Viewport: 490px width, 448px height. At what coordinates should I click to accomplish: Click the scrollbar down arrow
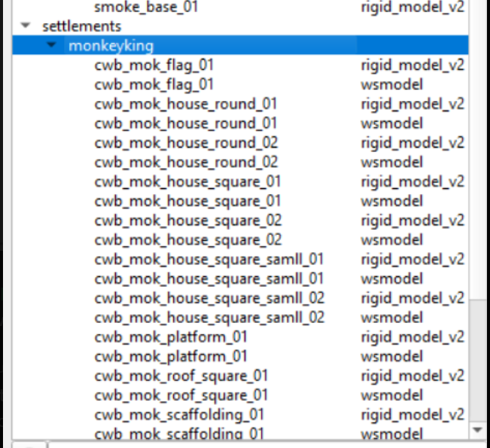click(478, 430)
